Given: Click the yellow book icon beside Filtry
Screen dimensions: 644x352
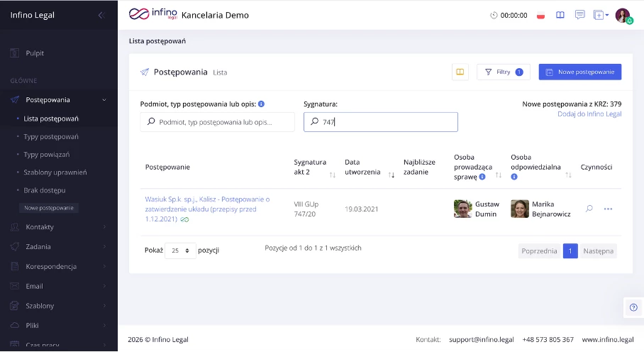Looking at the screenshot, I should click(x=460, y=72).
